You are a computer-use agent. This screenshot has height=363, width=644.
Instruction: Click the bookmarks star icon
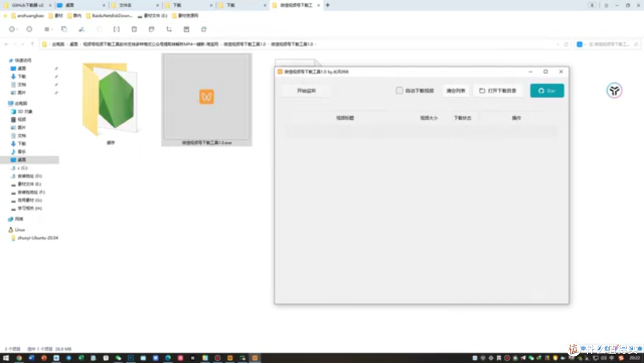[x=5, y=16]
